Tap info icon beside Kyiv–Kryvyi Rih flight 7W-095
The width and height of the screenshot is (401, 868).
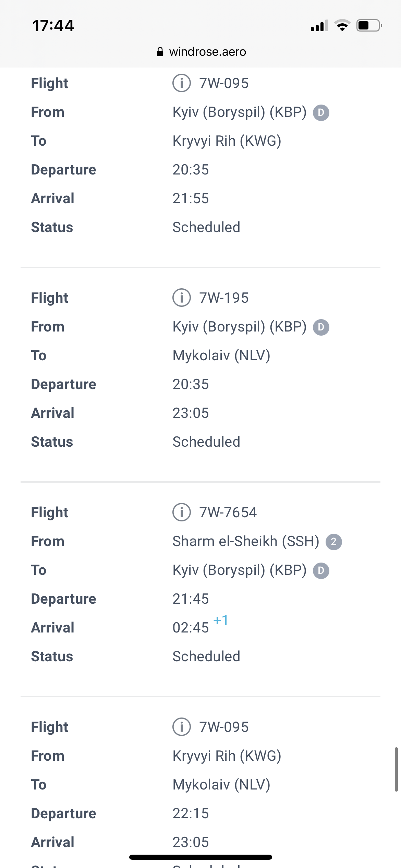[181, 83]
